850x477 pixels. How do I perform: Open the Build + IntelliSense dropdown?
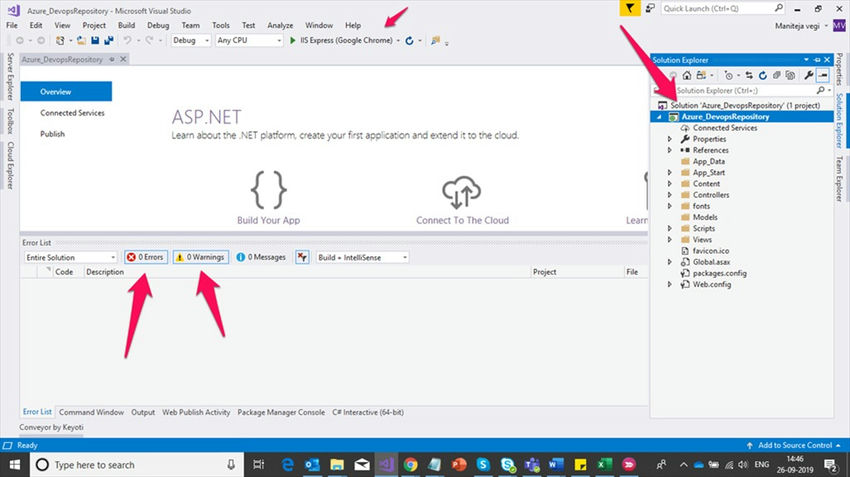362,257
